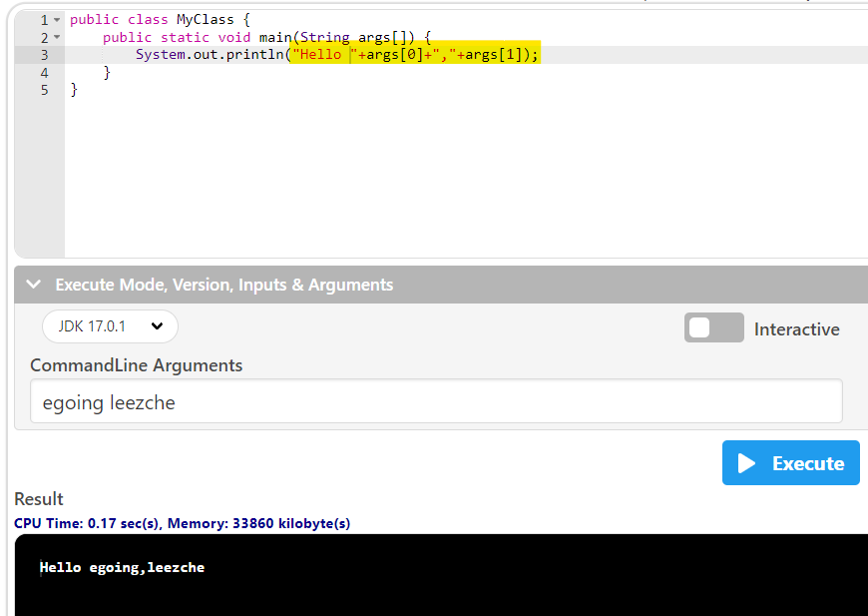The image size is (868, 616).
Task: Toggle the Interactive mode switch
Action: click(713, 327)
